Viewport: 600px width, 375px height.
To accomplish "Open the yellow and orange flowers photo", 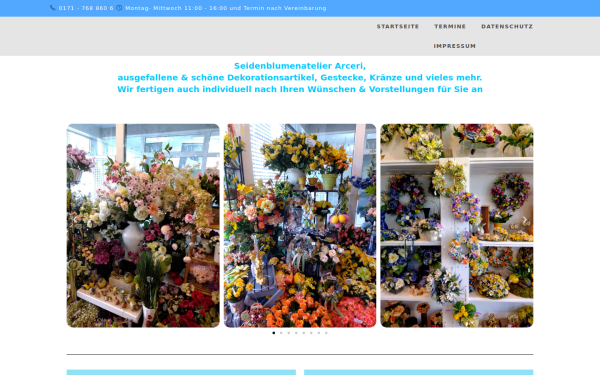I will point(300,225).
